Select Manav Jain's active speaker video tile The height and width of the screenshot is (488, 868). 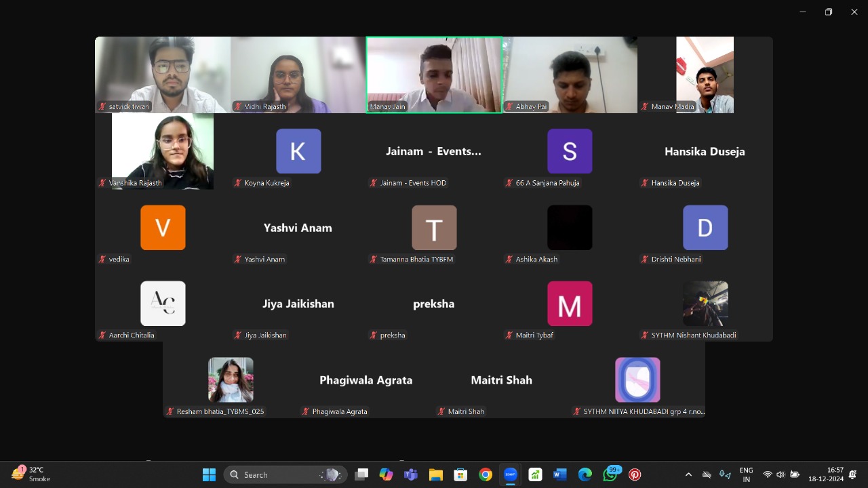tap(434, 75)
